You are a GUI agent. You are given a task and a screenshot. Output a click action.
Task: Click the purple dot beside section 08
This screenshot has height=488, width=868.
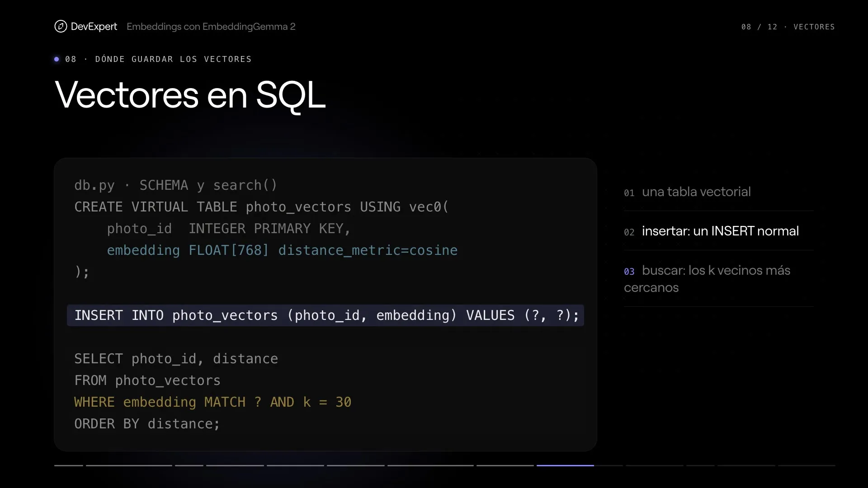click(57, 59)
